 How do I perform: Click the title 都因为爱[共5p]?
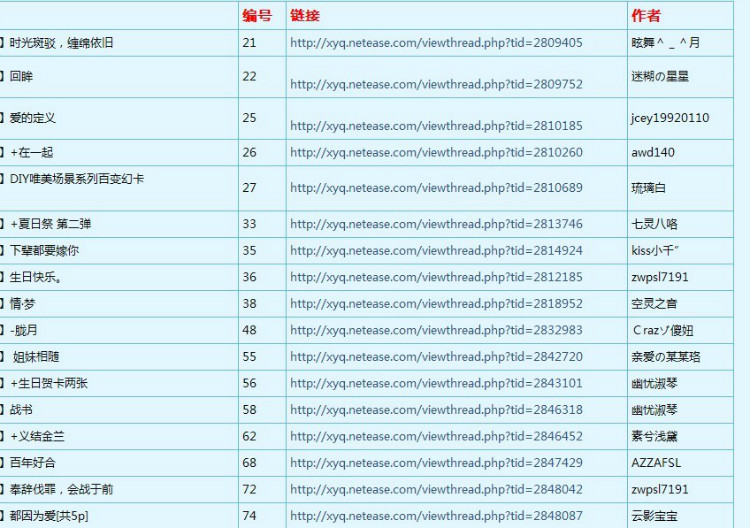pyautogui.click(x=49, y=516)
